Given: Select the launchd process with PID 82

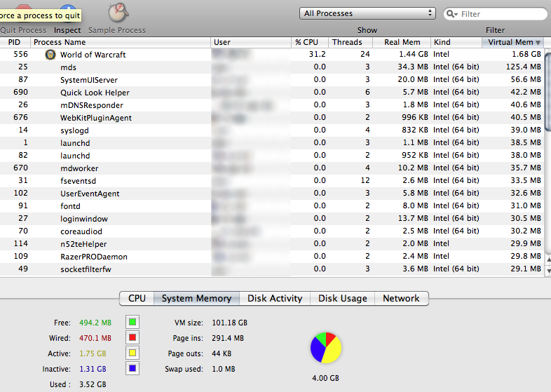Looking at the screenshot, I should pos(272,156).
